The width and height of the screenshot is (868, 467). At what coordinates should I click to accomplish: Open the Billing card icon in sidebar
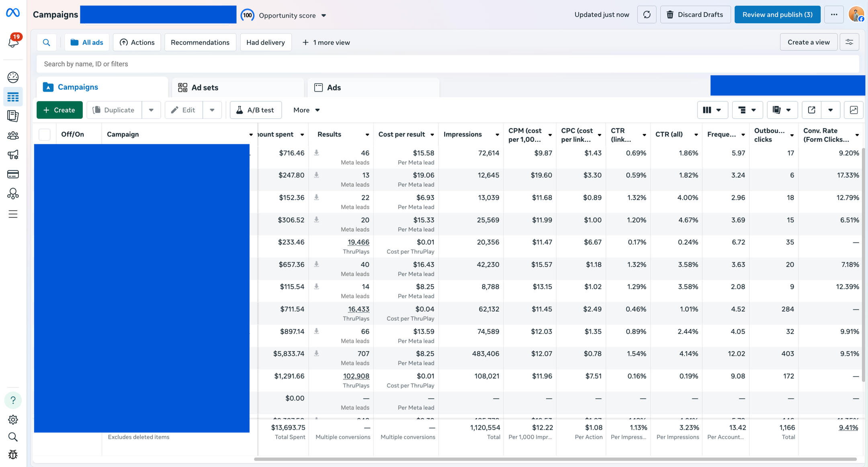(x=13, y=174)
